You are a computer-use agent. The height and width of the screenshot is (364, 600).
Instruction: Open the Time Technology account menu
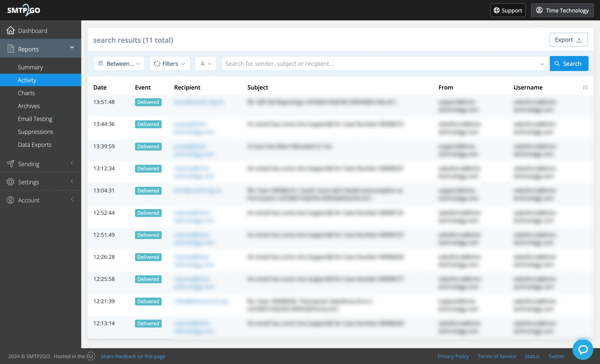(x=562, y=10)
